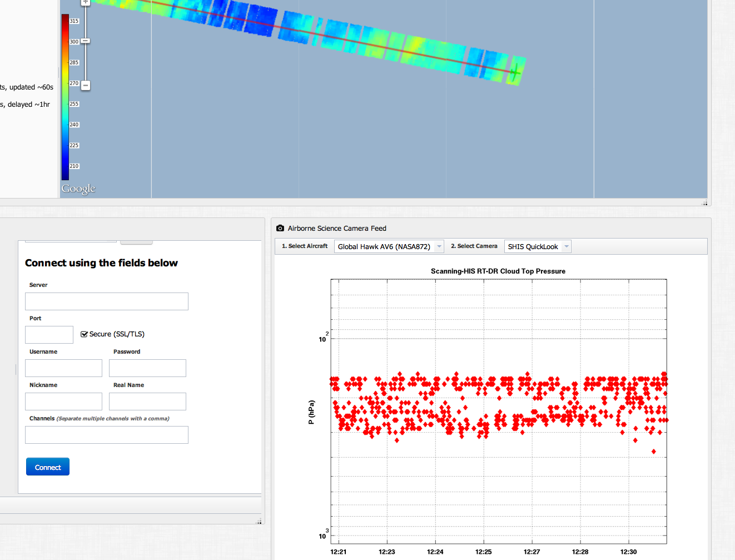Click into the Server input field

[107, 301]
